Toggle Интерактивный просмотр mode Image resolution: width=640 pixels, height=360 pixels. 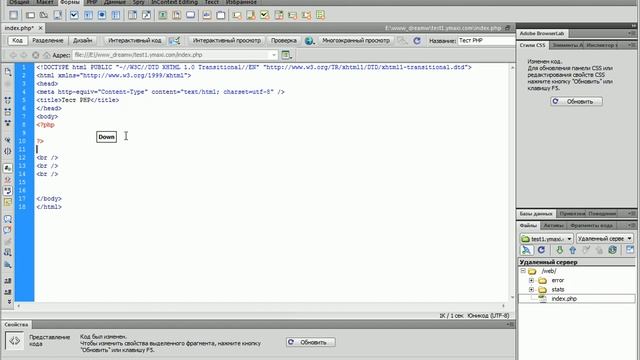227,40
